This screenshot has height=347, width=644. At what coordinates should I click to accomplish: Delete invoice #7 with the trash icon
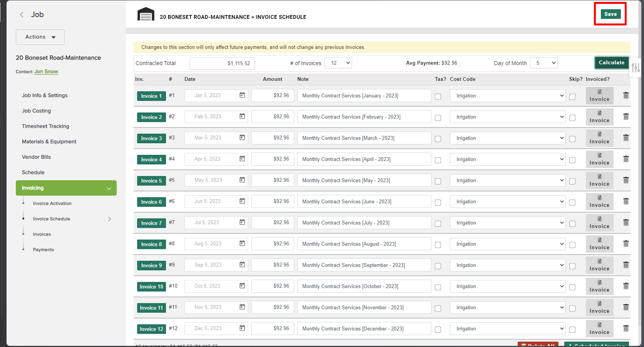click(626, 222)
